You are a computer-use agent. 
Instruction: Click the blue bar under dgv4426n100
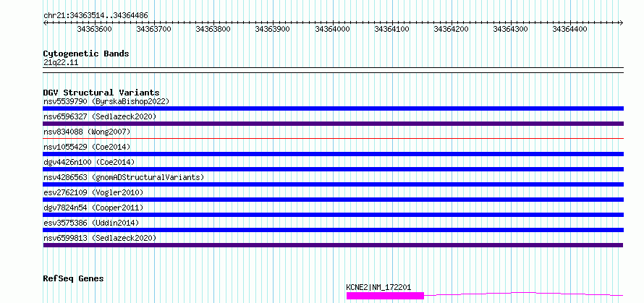point(333,169)
